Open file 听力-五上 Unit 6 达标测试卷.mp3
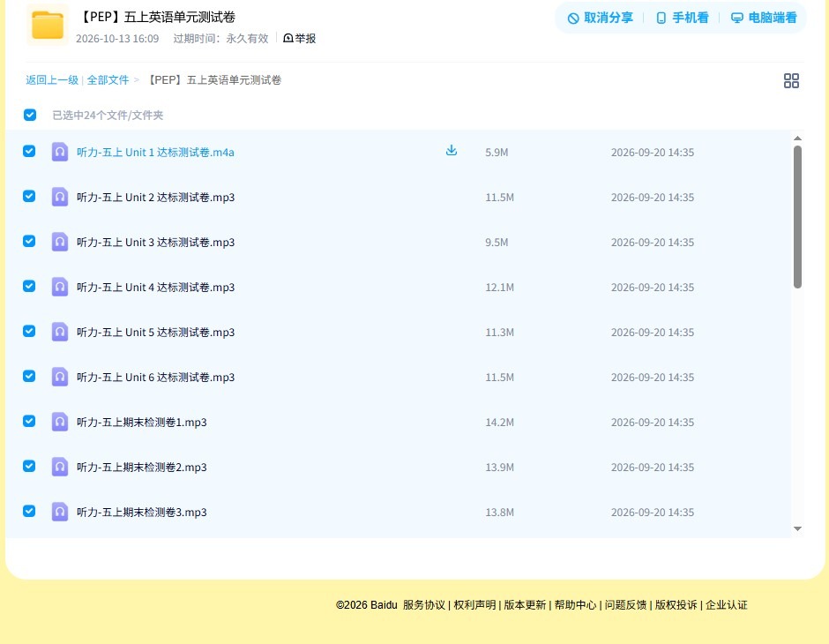Screen dimensions: 829x644 pyautogui.click(x=155, y=377)
